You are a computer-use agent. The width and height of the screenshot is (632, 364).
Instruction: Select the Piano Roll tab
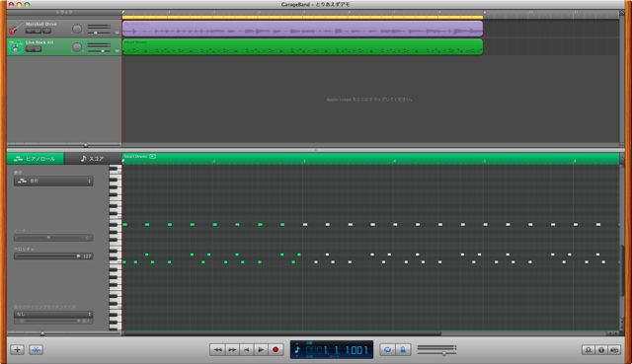[x=36, y=159]
